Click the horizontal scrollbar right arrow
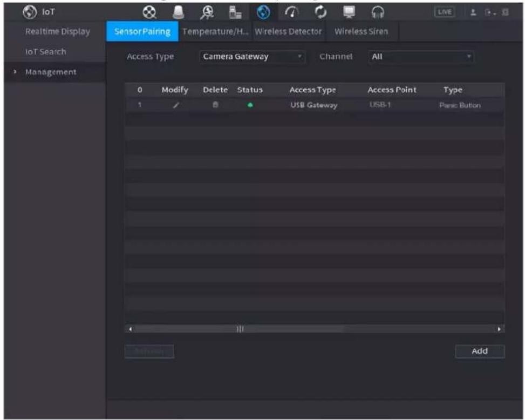The height and width of the screenshot is (420, 525). pyautogui.click(x=499, y=329)
